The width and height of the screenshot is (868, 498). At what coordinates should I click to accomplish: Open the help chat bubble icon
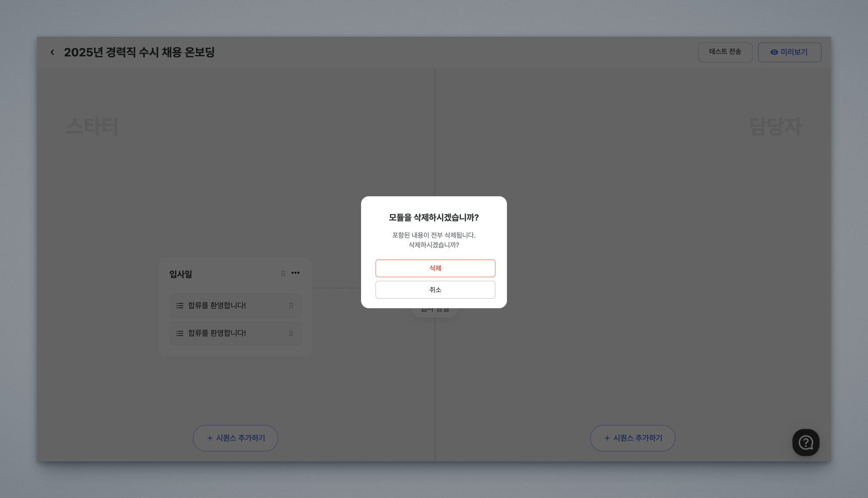pos(805,442)
